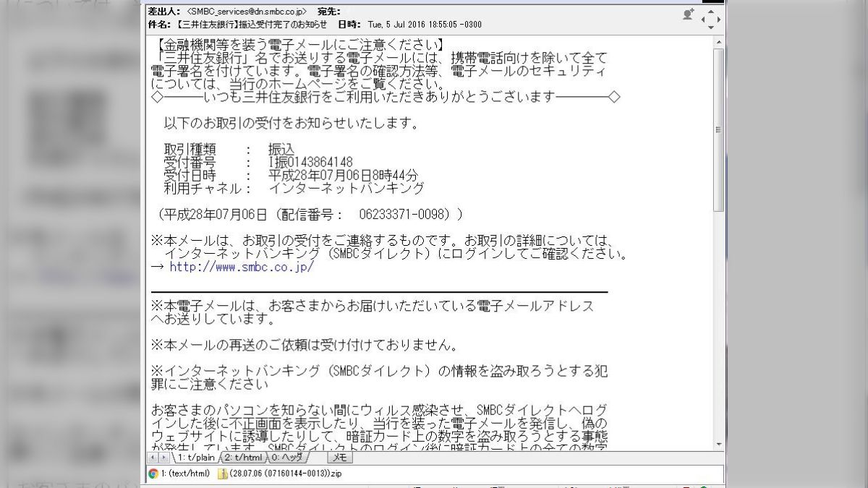The image size is (868, 488).
Task: Click the down arrow of the navigation pad
Action: [x=711, y=27]
